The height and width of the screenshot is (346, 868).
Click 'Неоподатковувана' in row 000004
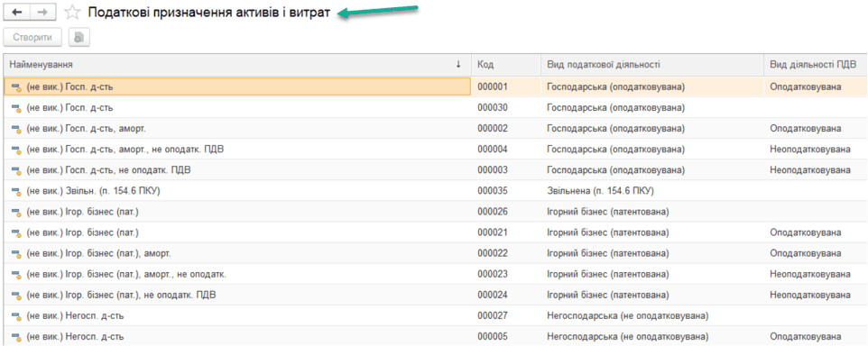pos(810,150)
